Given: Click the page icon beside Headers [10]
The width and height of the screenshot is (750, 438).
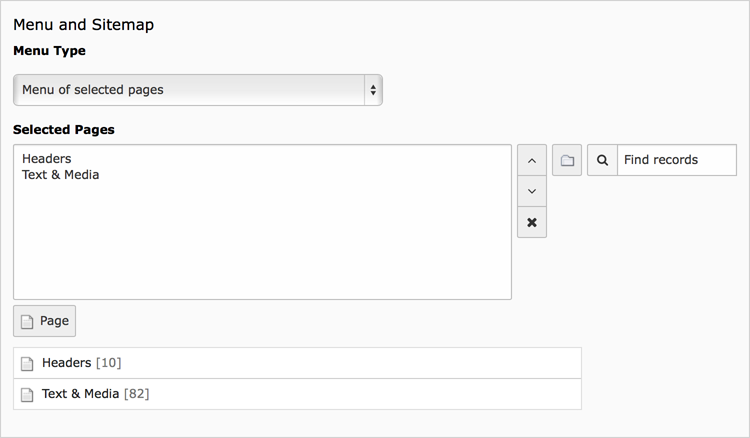Looking at the screenshot, I should click(28, 363).
